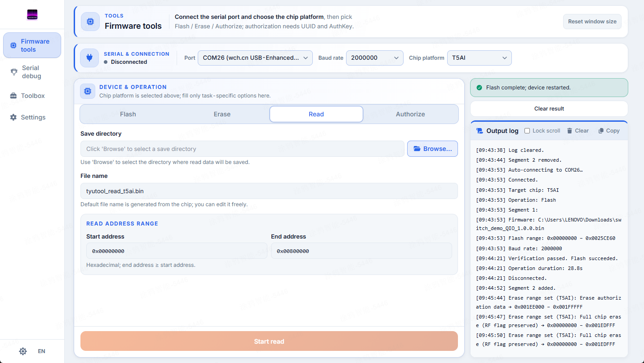This screenshot has height=363, width=644.
Task: Click the Browse... button
Action: 432,149
